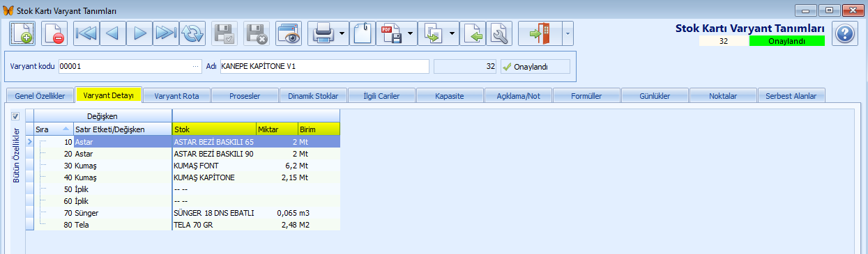Select row 10 Astar cell
The height and width of the screenshot is (254, 868).
point(123,141)
